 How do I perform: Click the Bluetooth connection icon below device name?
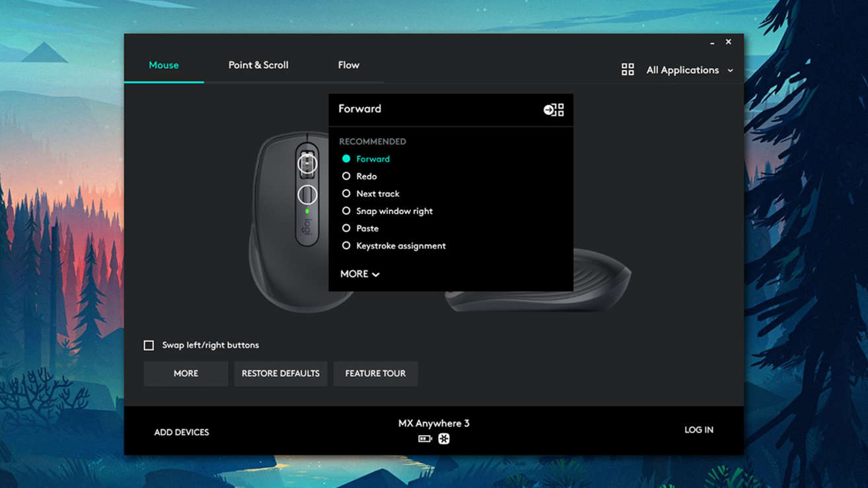click(x=444, y=439)
